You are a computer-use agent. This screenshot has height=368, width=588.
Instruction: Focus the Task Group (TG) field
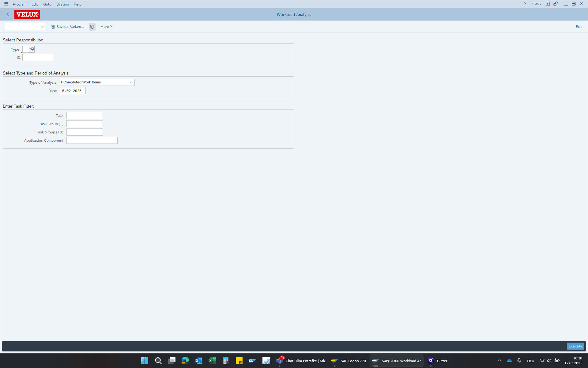click(85, 132)
